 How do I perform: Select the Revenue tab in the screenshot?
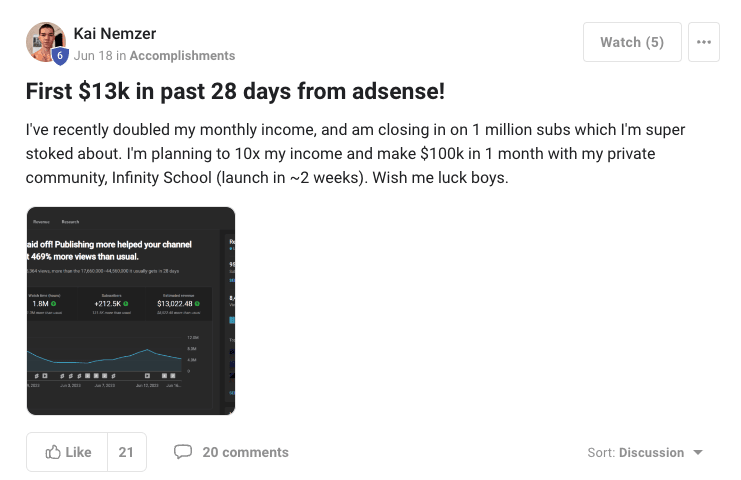click(41, 221)
